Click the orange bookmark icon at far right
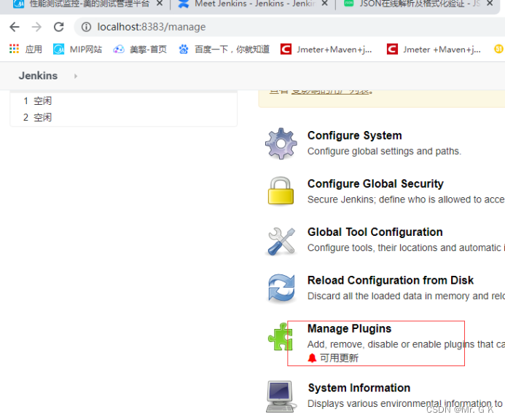This screenshot has width=505, height=420. tap(499, 49)
